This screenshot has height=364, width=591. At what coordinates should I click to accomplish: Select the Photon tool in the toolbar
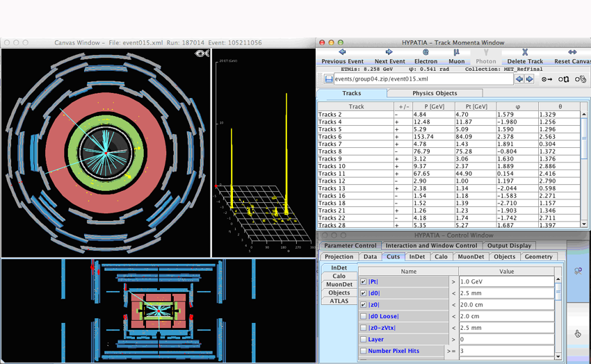486,56
